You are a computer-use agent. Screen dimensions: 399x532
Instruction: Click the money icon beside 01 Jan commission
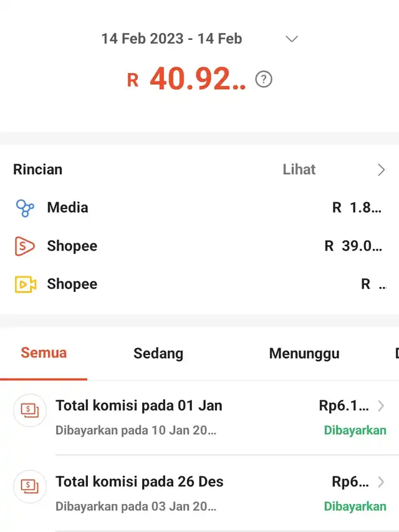pos(30,410)
